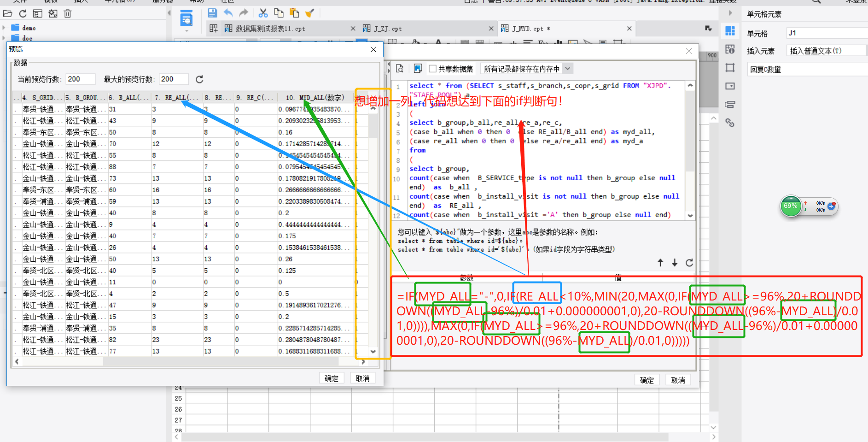Image resolution: width=868 pixels, height=442 pixels.
Task: Close the 数据集测试报表11.cpt tab
Action: (353, 29)
